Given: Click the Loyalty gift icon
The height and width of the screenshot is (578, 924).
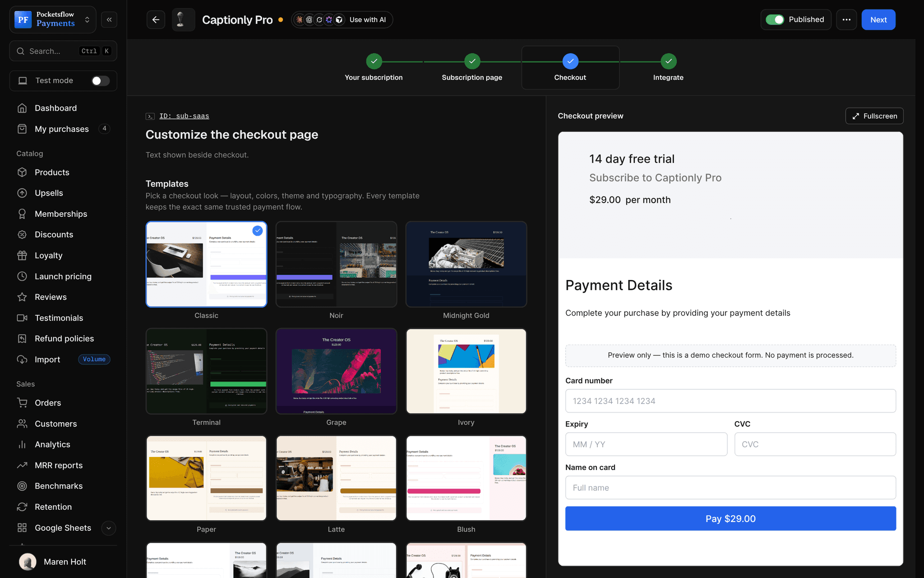Looking at the screenshot, I should [22, 255].
